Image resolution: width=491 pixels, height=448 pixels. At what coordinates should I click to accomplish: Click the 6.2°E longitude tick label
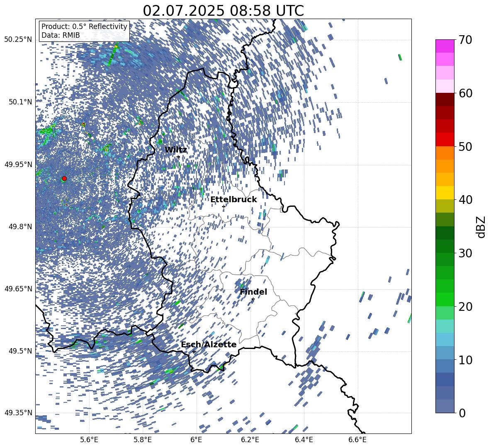coord(250,440)
